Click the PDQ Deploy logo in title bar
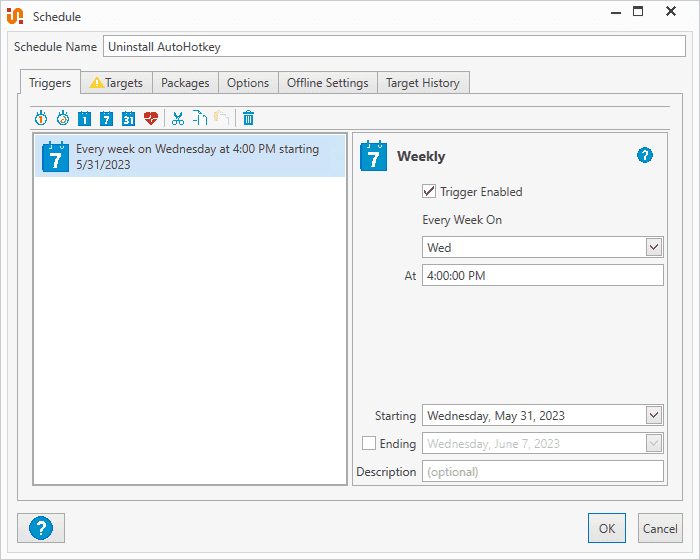This screenshot has height=560, width=700. (15, 16)
